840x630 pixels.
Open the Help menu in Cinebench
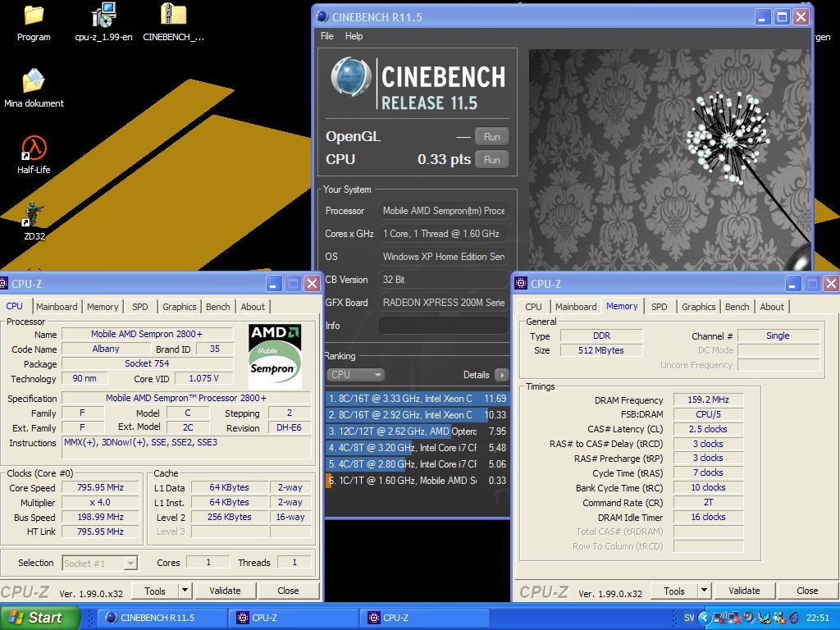354,36
